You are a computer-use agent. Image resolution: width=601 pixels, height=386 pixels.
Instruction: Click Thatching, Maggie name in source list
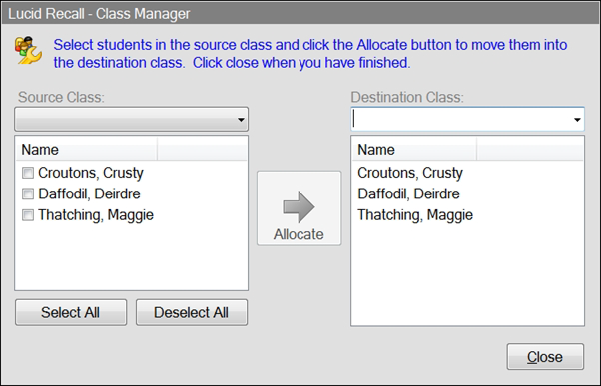click(96, 215)
